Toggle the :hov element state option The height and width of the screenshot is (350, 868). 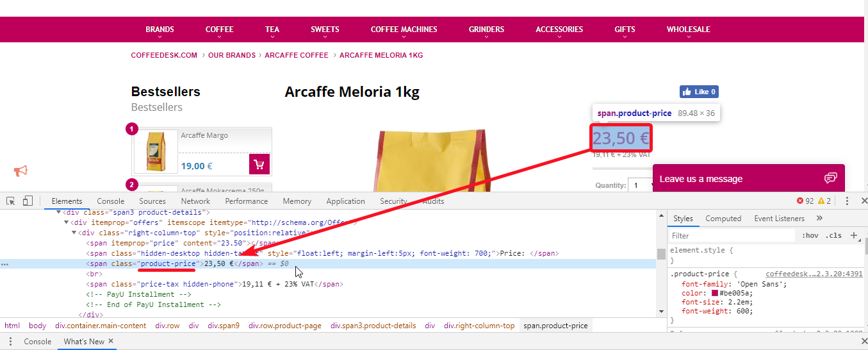[x=810, y=235]
